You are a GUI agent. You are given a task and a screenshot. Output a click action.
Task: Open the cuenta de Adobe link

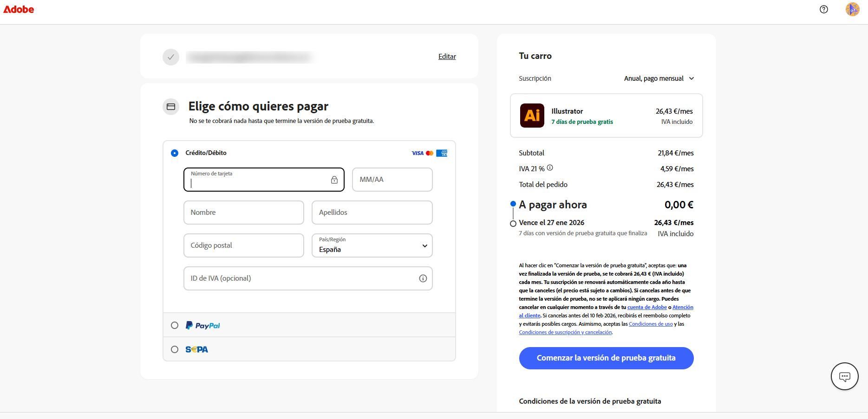coord(646,307)
